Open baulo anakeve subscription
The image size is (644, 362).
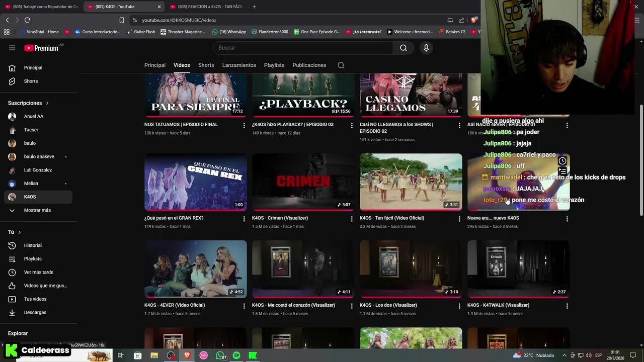tap(38, 156)
